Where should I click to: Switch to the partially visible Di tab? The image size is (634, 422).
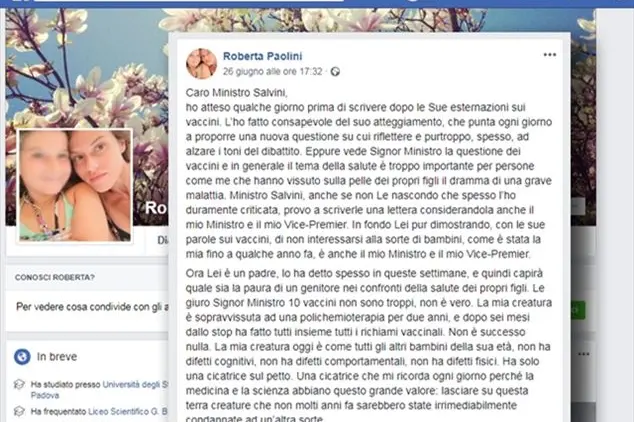pyautogui.click(x=163, y=241)
